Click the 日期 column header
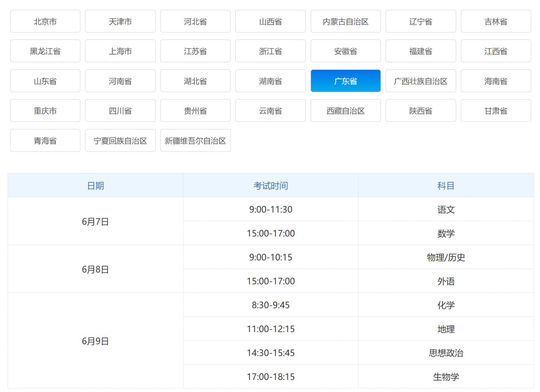This screenshot has height=392, width=540. tap(95, 185)
